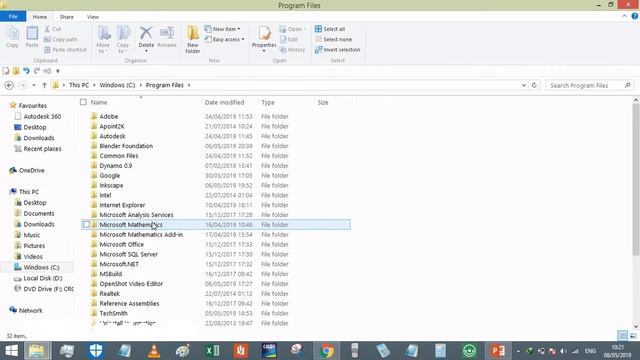Navigate to Windows (C:) breadcrumb
The width and height of the screenshot is (640, 360).
[117, 85]
